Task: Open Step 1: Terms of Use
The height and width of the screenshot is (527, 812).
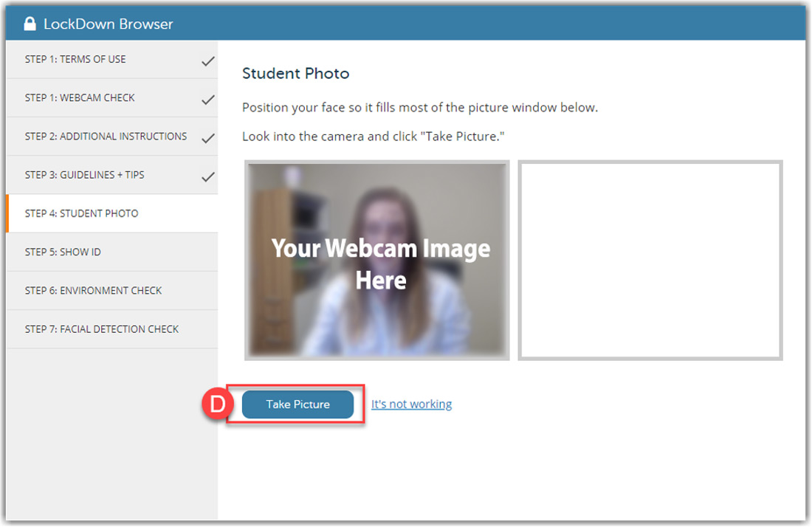Action: coord(75,59)
